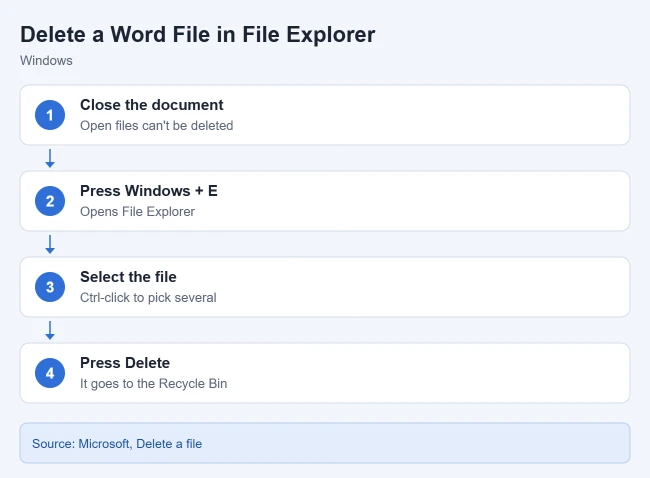Click the "Windows" subtitle under the title
650x478 pixels.
point(46,61)
